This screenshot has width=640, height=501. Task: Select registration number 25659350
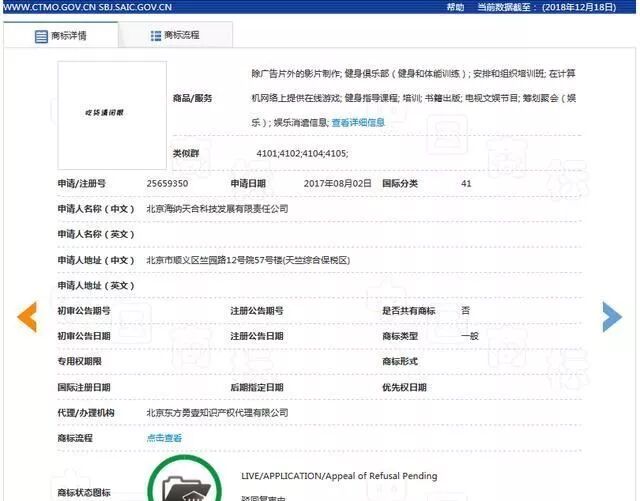point(167,183)
